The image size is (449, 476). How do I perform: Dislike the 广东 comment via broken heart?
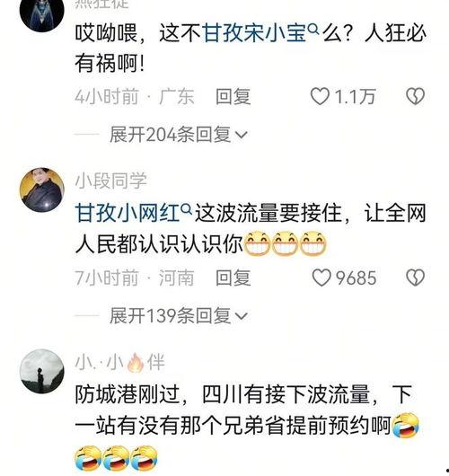coord(415,96)
